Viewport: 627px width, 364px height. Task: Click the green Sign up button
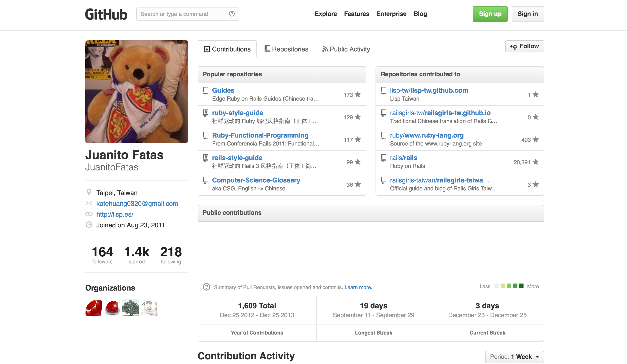click(x=490, y=14)
